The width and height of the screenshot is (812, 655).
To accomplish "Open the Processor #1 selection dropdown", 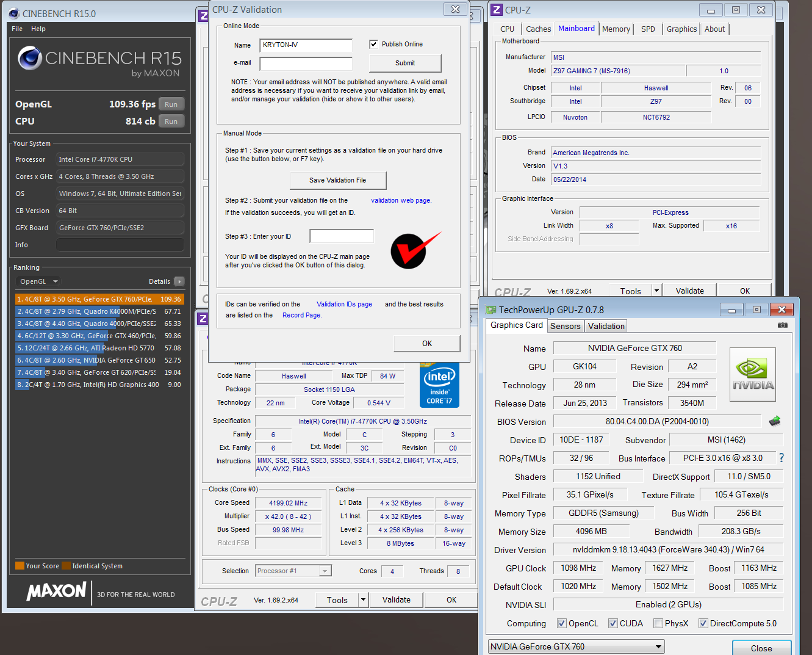I will click(x=293, y=571).
